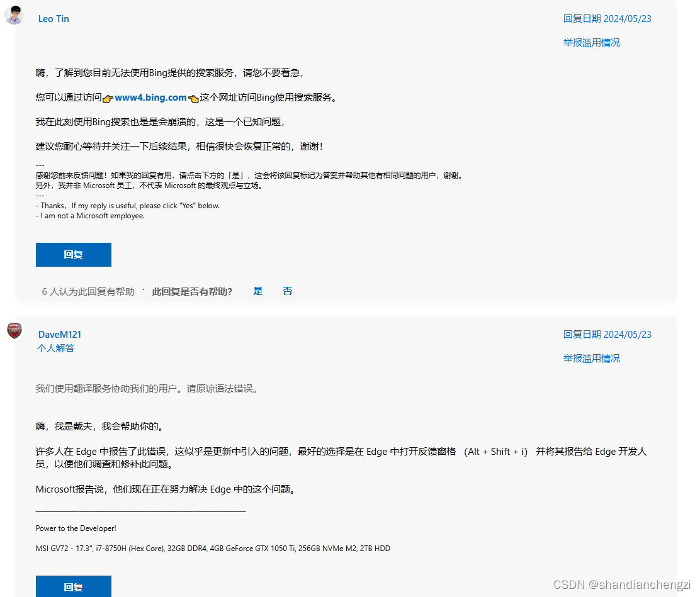Click the pointing-hand emoji before the Bing link

pos(107,98)
